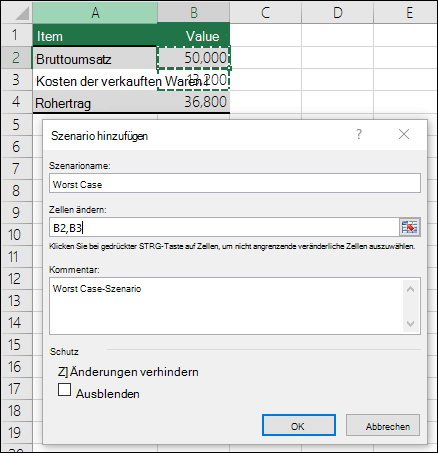Select the cell with 50,000
Viewport: 438px width, 453px height.
coord(194,58)
